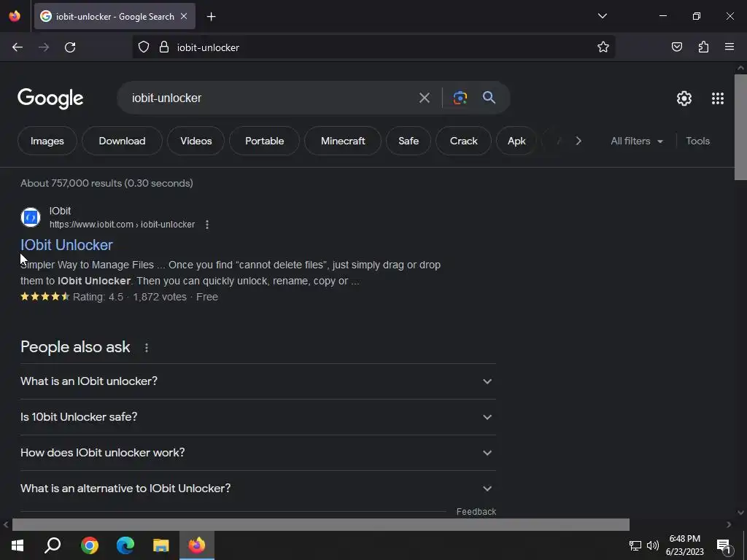Go back with the browser back arrow
This screenshot has height=560, width=747.
[x=18, y=47]
